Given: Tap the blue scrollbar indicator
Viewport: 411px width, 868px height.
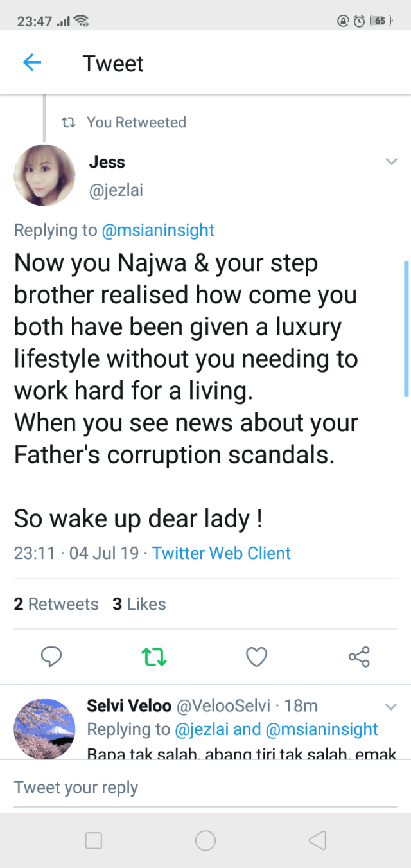Looking at the screenshot, I should [406, 328].
